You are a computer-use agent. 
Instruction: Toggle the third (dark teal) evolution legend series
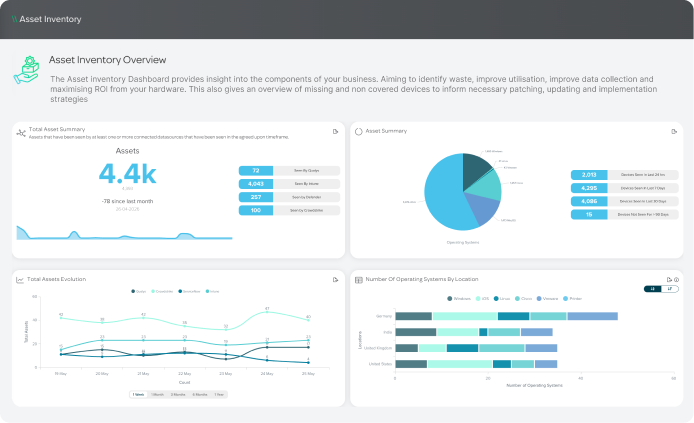click(x=189, y=291)
